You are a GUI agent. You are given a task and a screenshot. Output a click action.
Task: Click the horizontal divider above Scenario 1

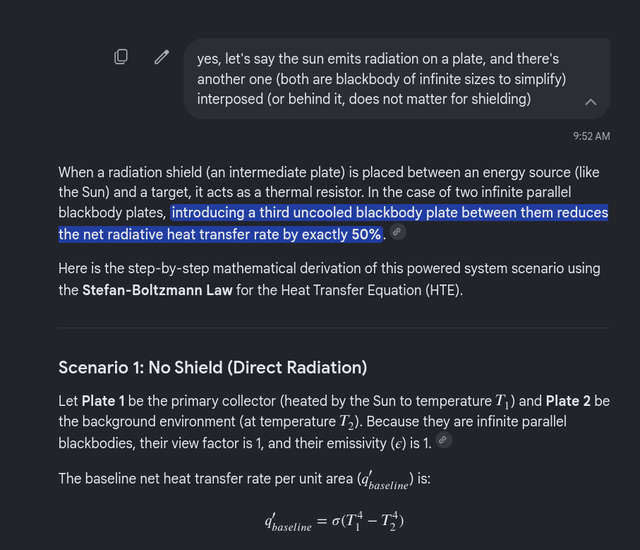pos(334,327)
